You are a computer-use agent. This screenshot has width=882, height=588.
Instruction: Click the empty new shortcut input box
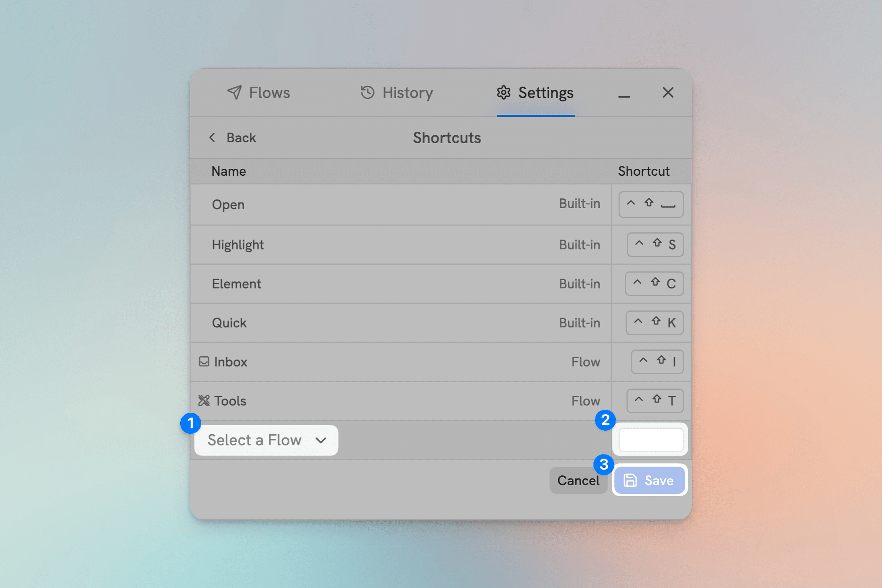tap(651, 440)
